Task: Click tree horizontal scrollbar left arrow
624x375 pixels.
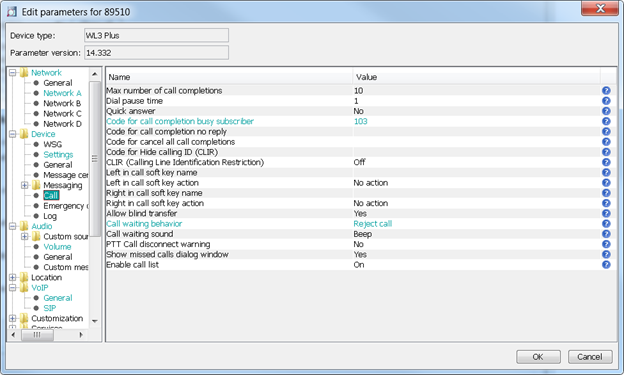Action: point(13,335)
